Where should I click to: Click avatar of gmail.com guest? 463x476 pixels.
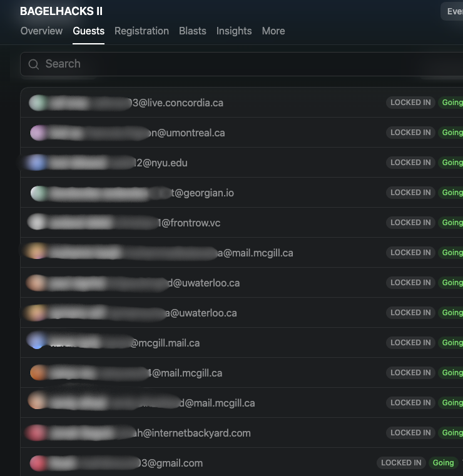click(x=38, y=463)
